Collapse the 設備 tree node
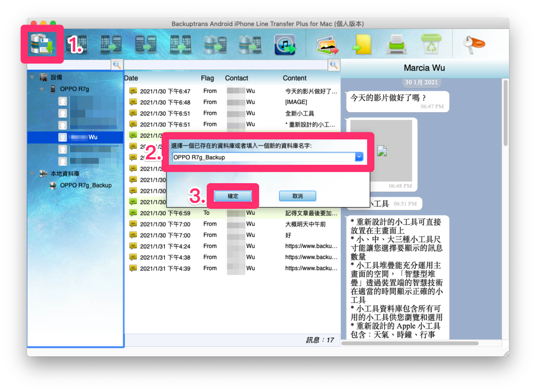The height and width of the screenshot is (392, 536). click(32, 77)
